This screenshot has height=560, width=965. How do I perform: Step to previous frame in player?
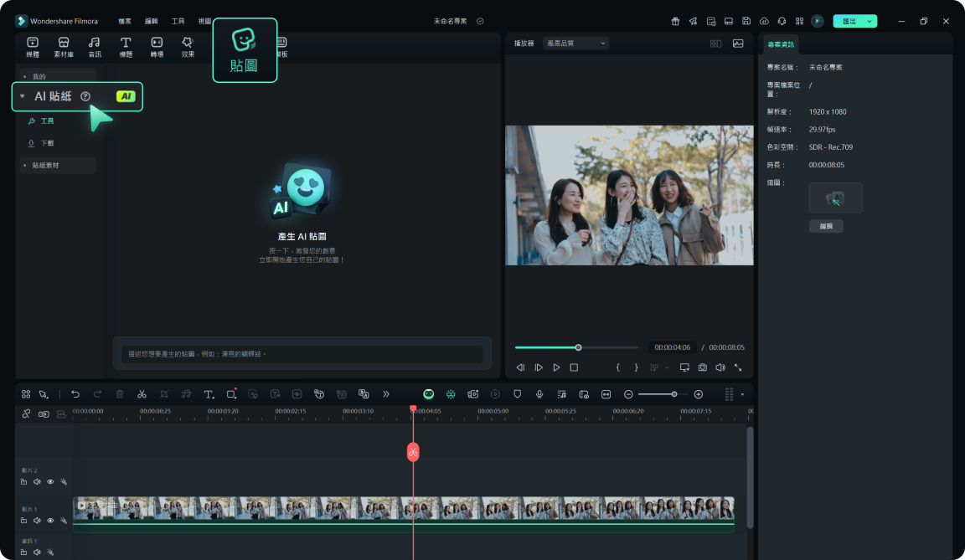click(520, 367)
